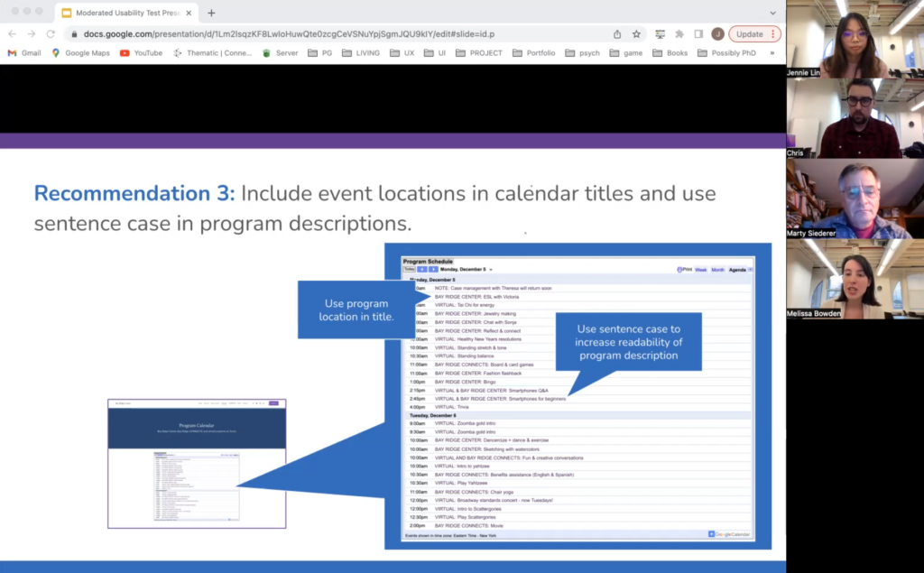Viewport: 924px width, 573px height.
Task: Select Melissa Bowden's video tile
Action: coord(855,279)
